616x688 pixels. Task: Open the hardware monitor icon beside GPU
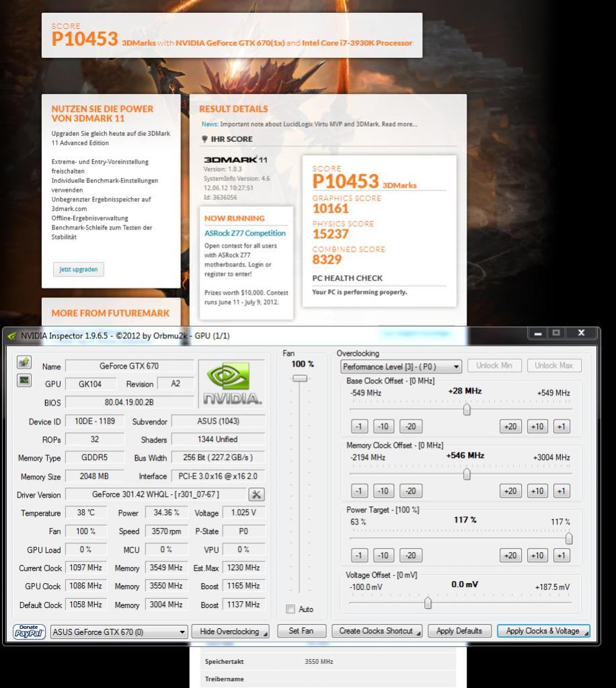[x=24, y=380]
